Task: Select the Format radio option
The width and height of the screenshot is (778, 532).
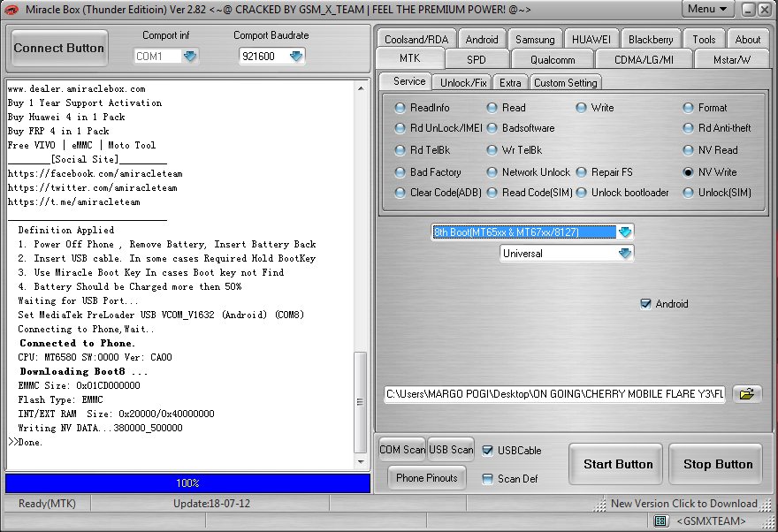Action: pyautogui.click(x=688, y=108)
